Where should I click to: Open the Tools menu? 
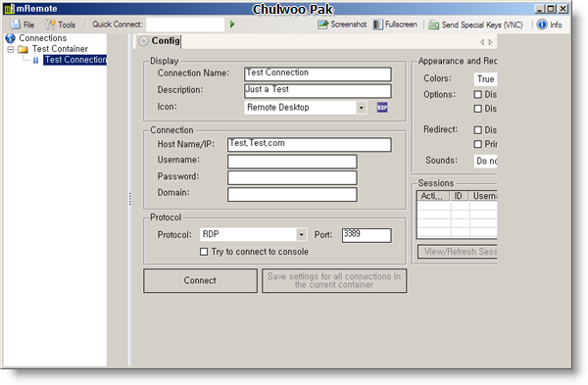pyautogui.click(x=61, y=24)
